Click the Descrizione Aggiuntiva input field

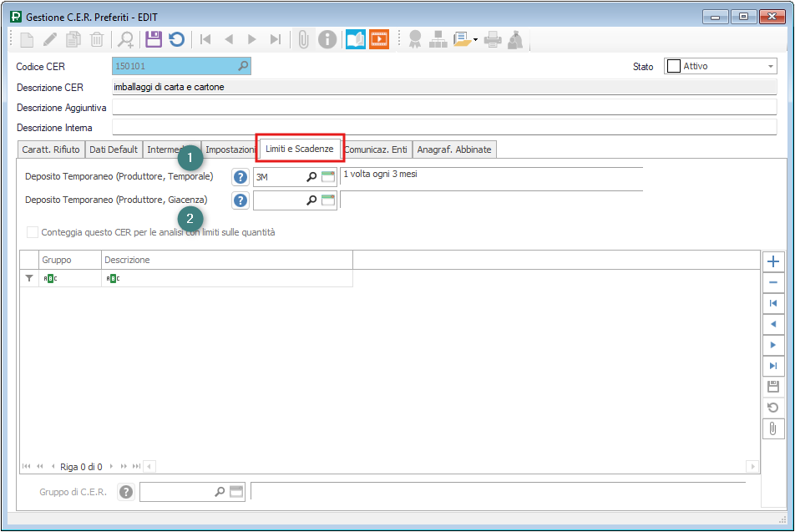pos(443,107)
